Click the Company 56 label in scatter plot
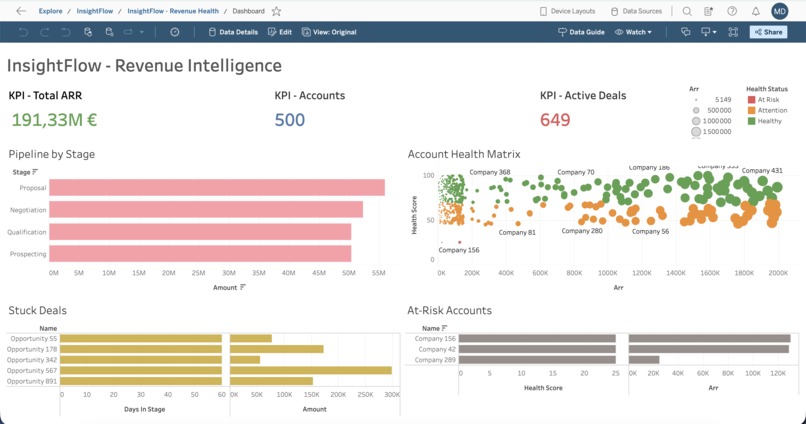 (651, 231)
